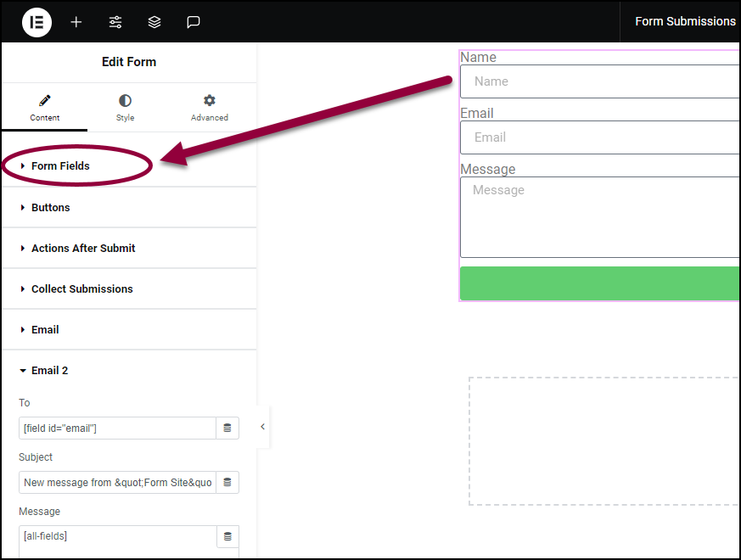
Task: Click dynamic tags icon for To field
Action: coord(227,428)
